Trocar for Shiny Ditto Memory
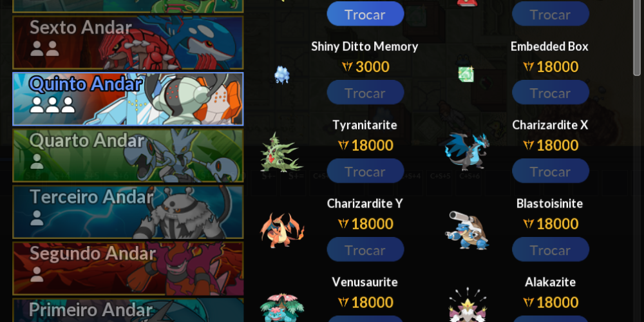 [366, 92]
